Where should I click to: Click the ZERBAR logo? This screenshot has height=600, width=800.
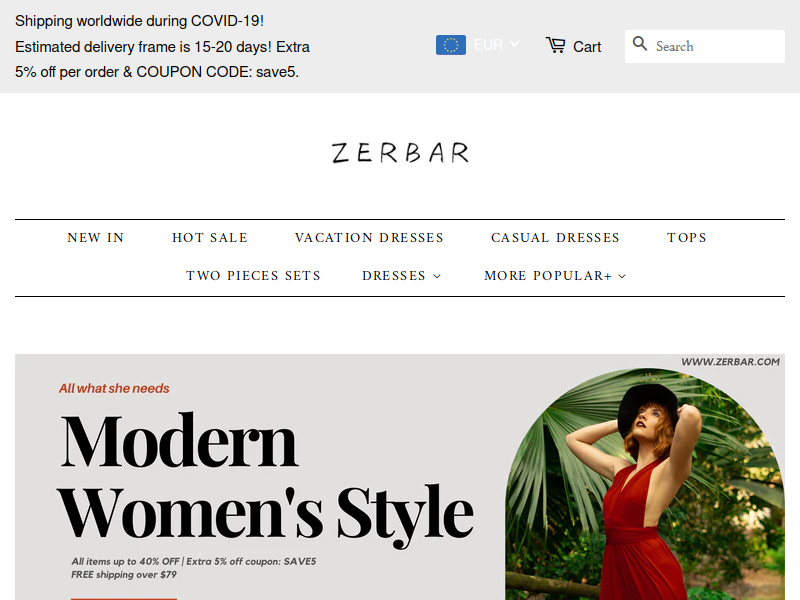(400, 153)
